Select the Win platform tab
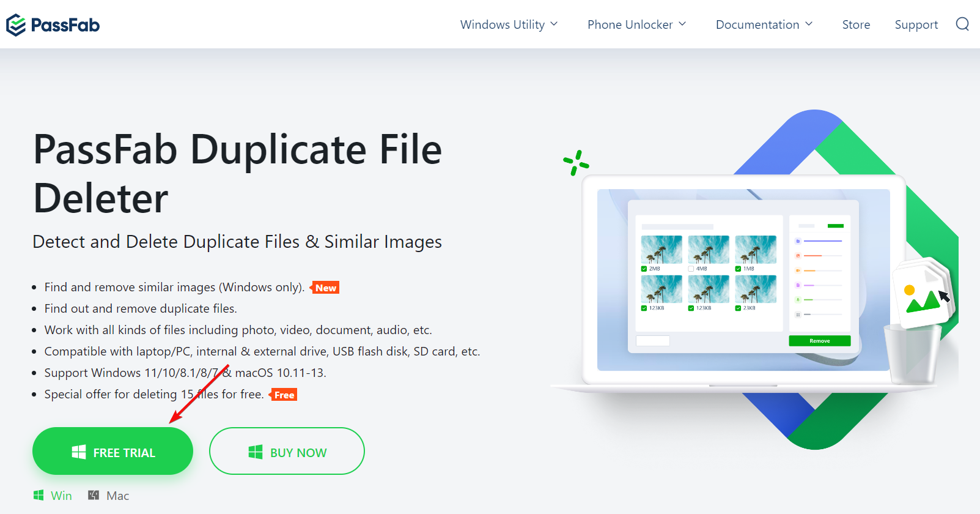980x514 pixels. click(x=53, y=496)
